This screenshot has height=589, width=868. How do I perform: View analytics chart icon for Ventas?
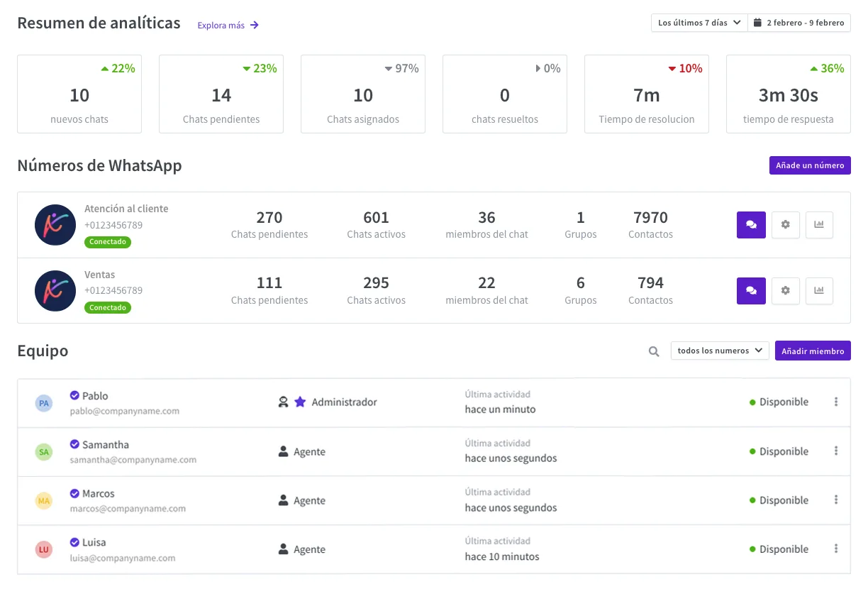[x=819, y=291]
